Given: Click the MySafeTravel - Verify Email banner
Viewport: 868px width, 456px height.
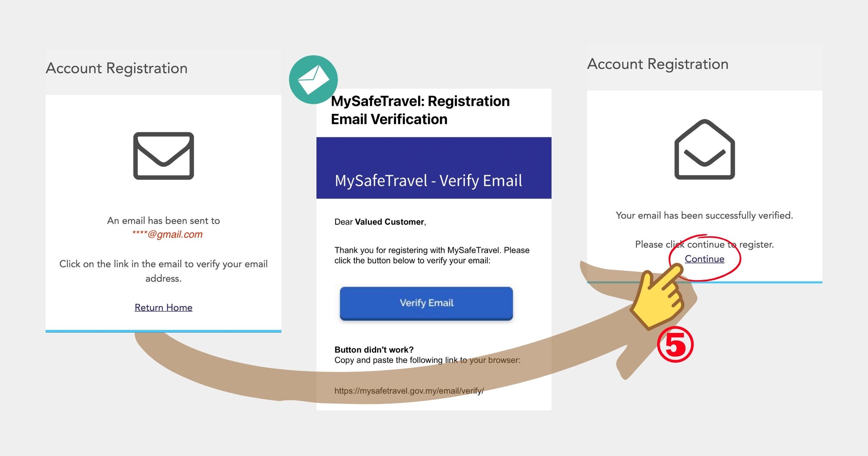Looking at the screenshot, I should (x=434, y=168).
